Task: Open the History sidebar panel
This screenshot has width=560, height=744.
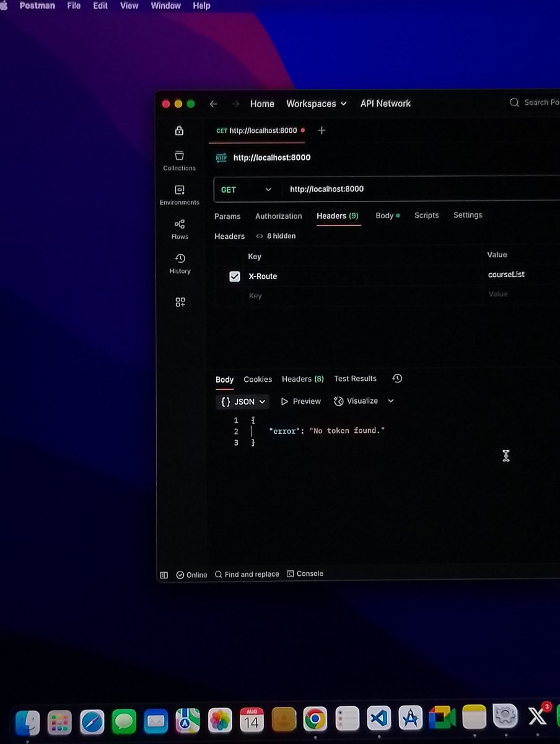Action: (180, 263)
